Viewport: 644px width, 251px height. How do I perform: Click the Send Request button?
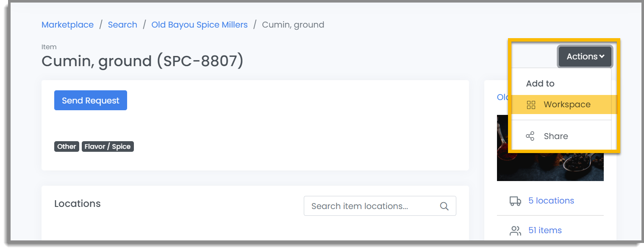coord(91,100)
